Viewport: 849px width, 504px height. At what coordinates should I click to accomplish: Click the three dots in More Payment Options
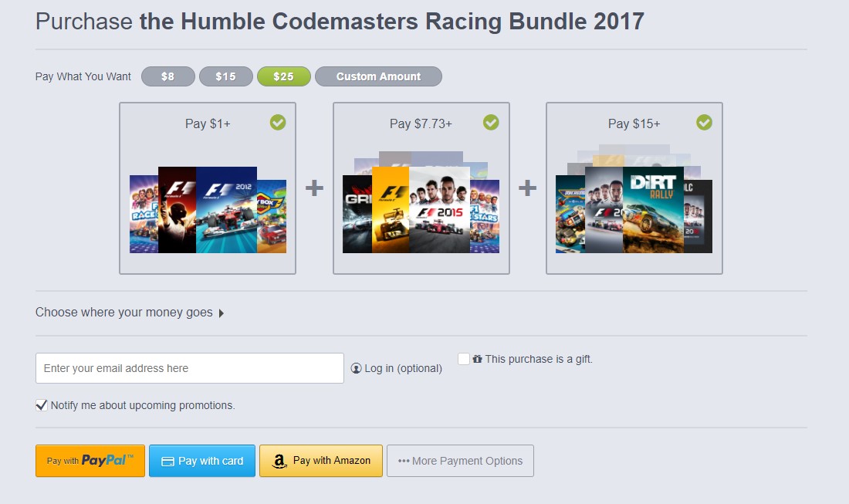point(404,462)
